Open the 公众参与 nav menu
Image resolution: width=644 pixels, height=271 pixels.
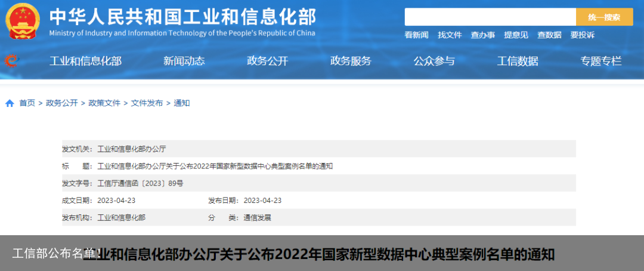(434, 61)
